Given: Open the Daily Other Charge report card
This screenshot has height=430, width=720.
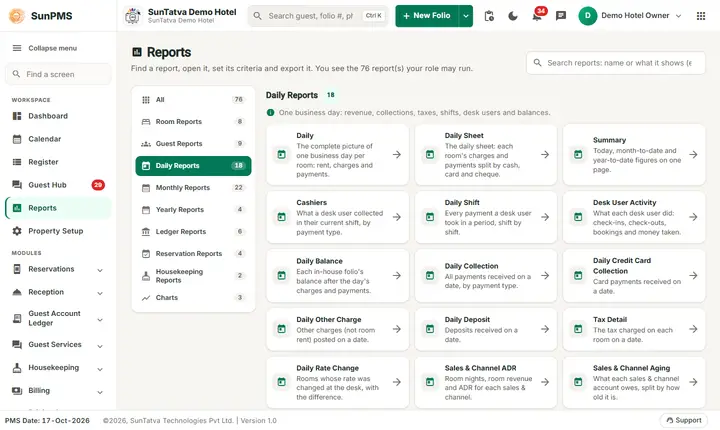Looking at the screenshot, I should (338, 329).
